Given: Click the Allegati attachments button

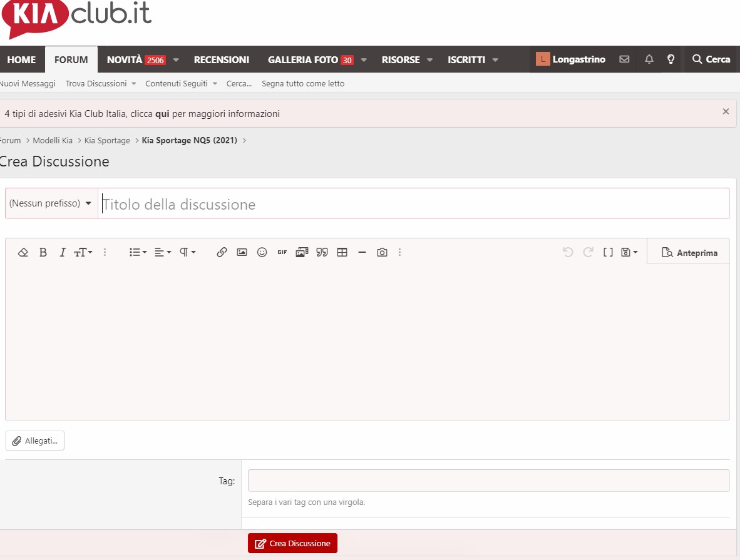Looking at the screenshot, I should tap(35, 440).
